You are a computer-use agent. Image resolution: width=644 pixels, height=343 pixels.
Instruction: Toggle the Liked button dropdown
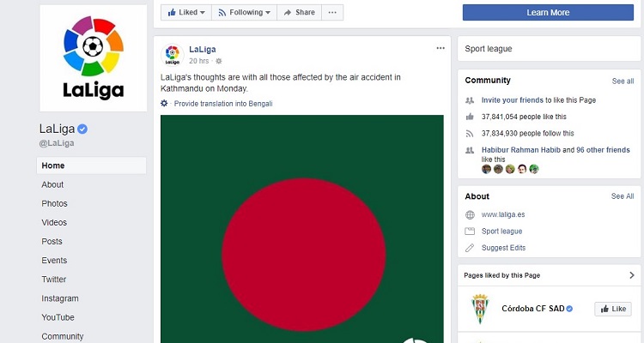coord(186,13)
